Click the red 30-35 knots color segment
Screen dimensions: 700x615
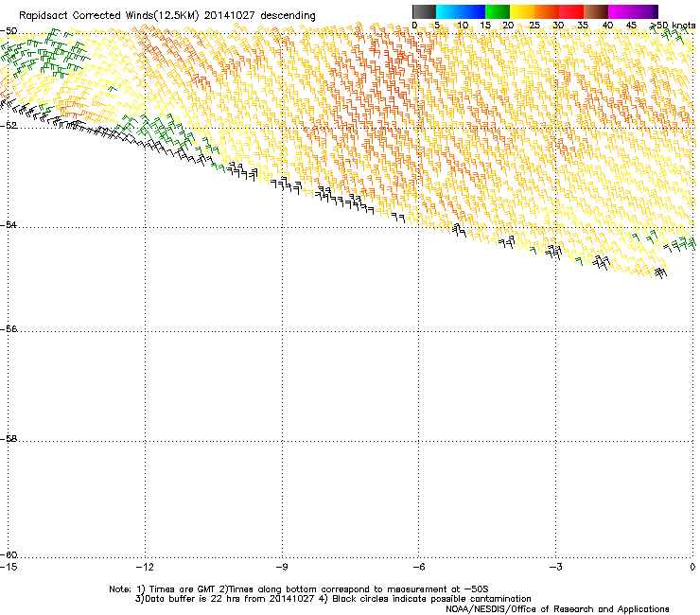(x=571, y=11)
